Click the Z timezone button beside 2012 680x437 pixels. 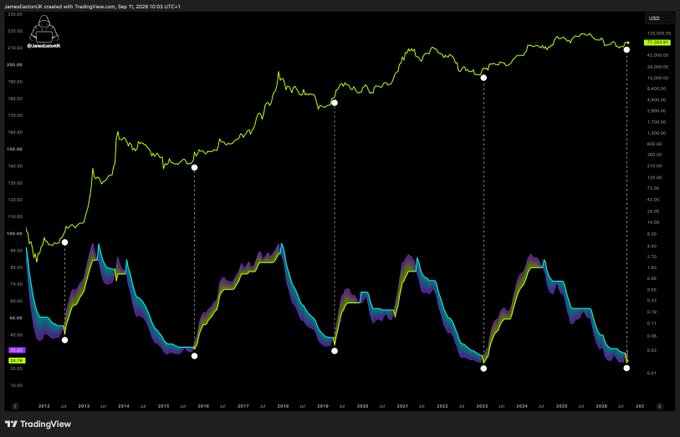[x=15, y=406]
